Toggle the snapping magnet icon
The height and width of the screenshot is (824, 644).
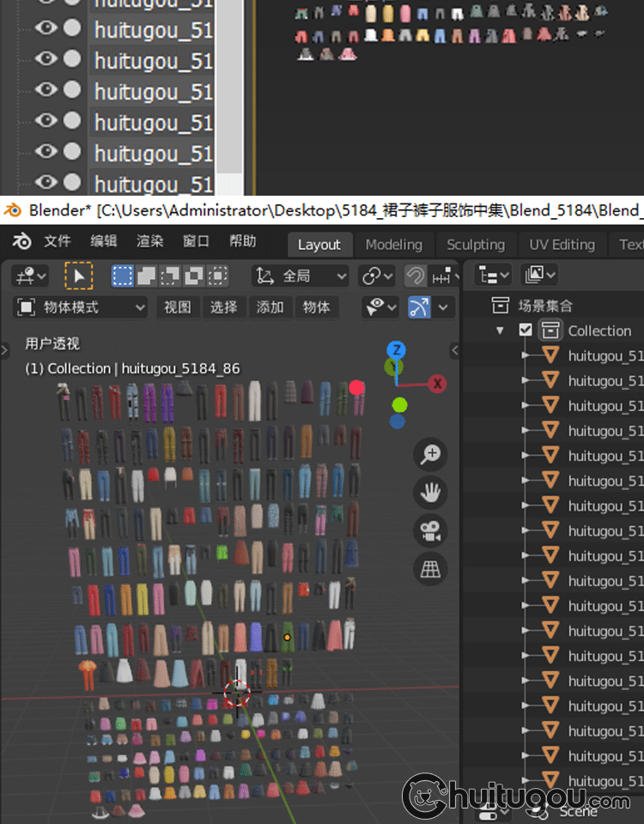(416, 276)
